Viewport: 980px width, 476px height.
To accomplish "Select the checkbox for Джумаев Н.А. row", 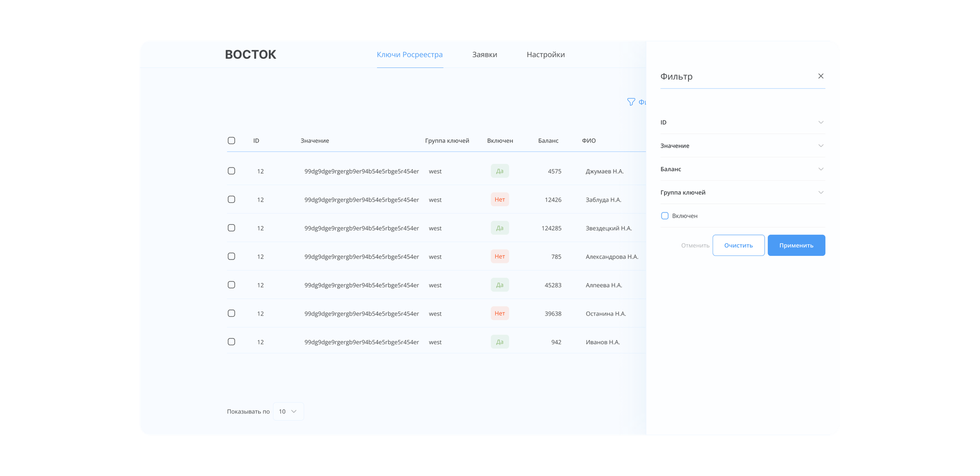I will (x=231, y=171).
